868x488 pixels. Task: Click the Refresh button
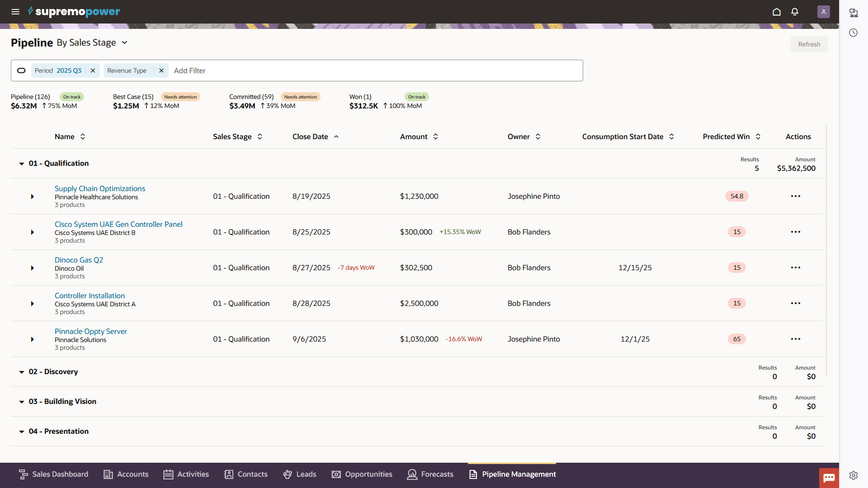809,44
